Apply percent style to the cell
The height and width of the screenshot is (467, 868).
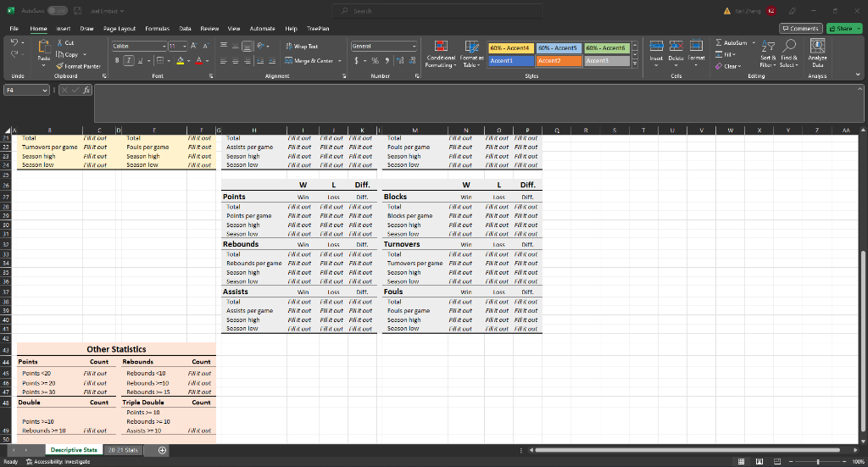[x=372, y=61]
